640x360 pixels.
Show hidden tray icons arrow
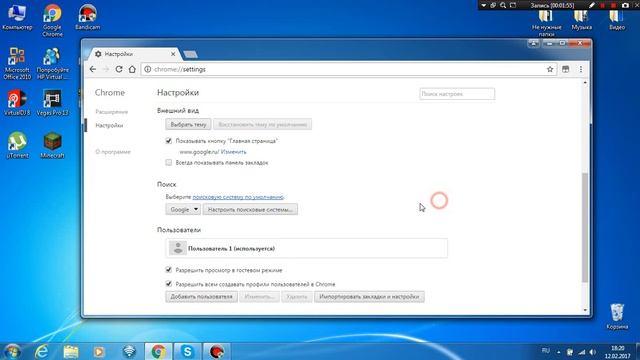coord(558,352)
